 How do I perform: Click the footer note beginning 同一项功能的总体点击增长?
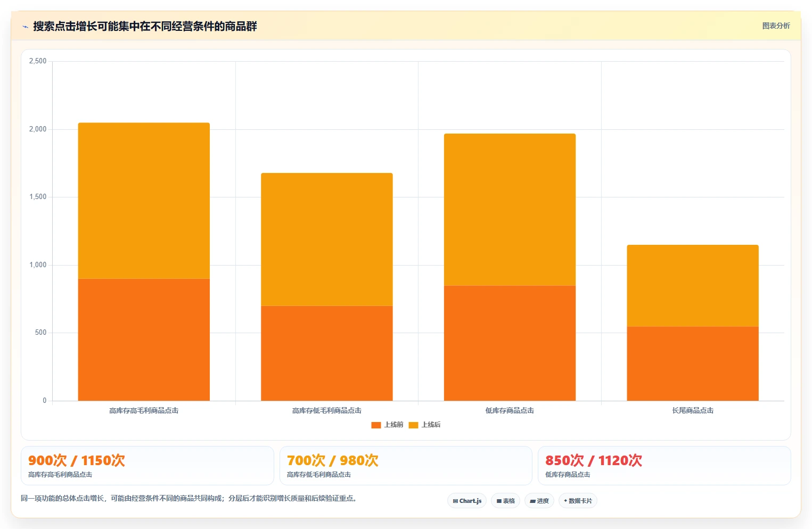189,499
